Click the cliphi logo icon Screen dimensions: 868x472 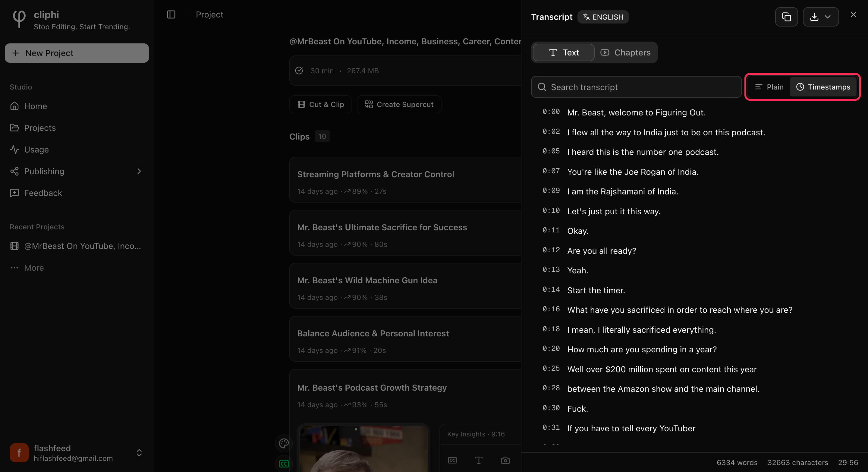19,18
